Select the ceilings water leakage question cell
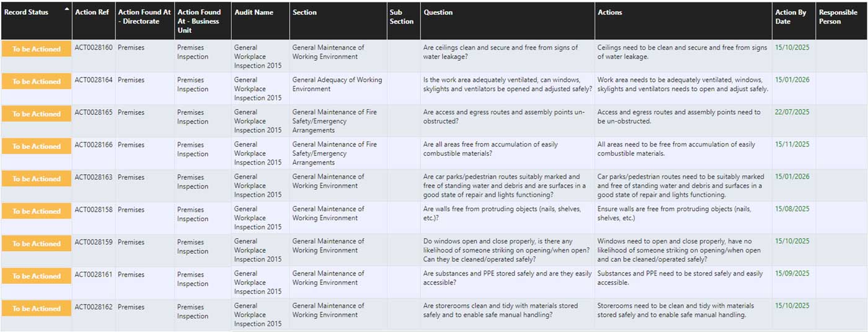Image resolution: width=868 pixels, height=332 pixels. (500, 52)
